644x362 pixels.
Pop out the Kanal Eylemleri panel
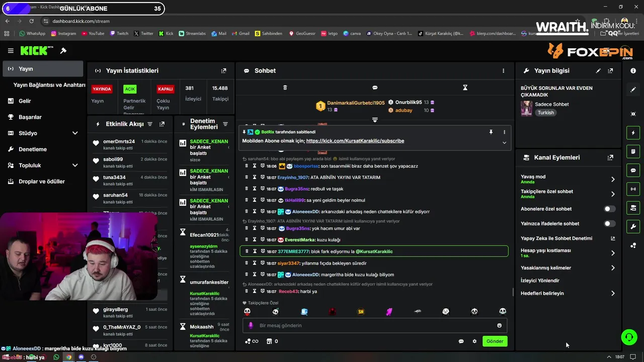click(x=610, y=157)
